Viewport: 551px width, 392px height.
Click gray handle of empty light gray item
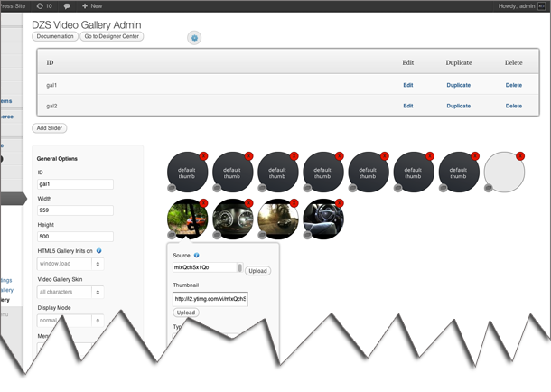tap(488, 188)
